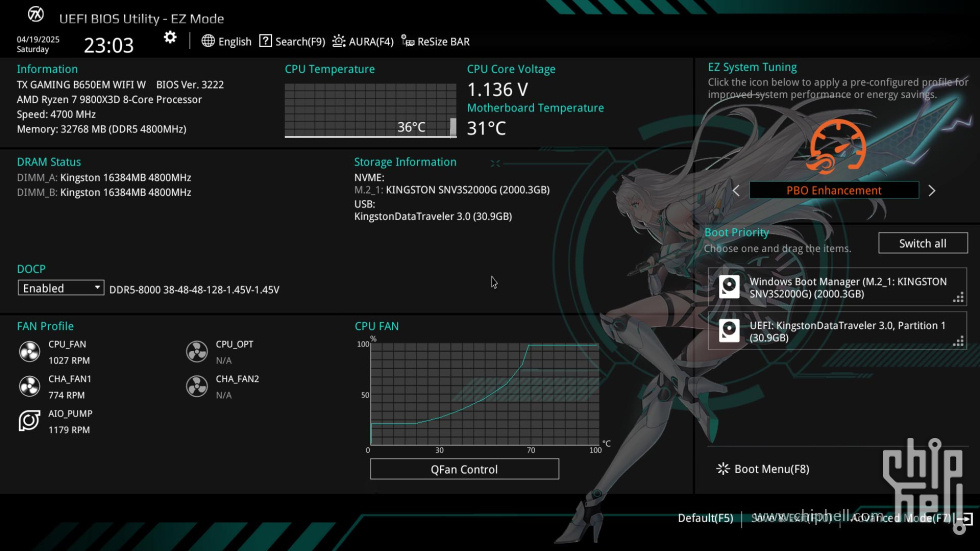Click the DDR5-8000 38-48-48-128 profile text
Image resolution: width=980 pixels, height=551 pixels.
tap(194, 290)
